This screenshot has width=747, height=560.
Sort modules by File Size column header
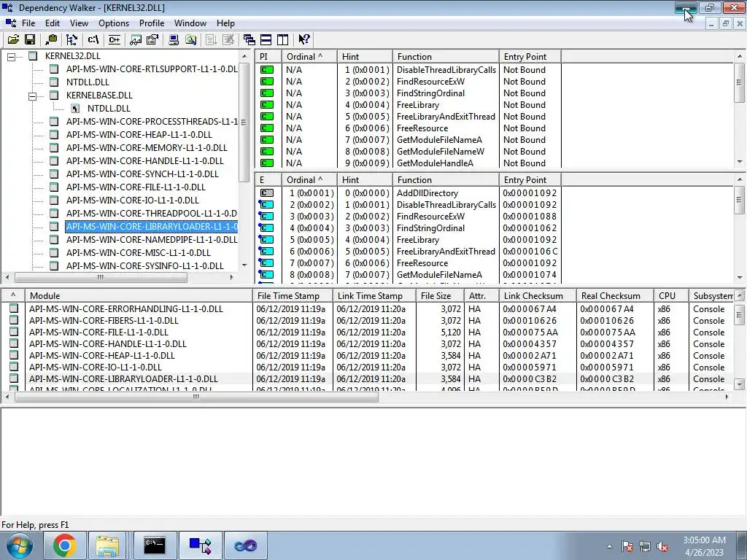click(440, 296)
